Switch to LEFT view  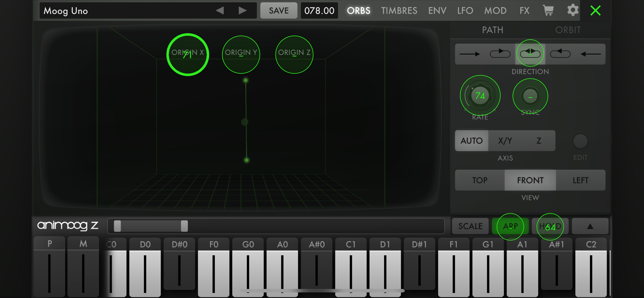[x=580, y=180]
